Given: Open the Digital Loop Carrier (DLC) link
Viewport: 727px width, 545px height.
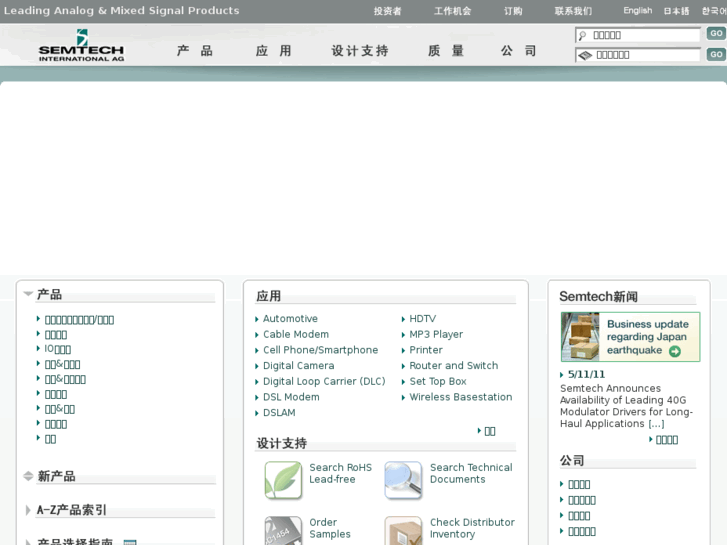Looking at the screenshot, I should (x=324, y=381).
